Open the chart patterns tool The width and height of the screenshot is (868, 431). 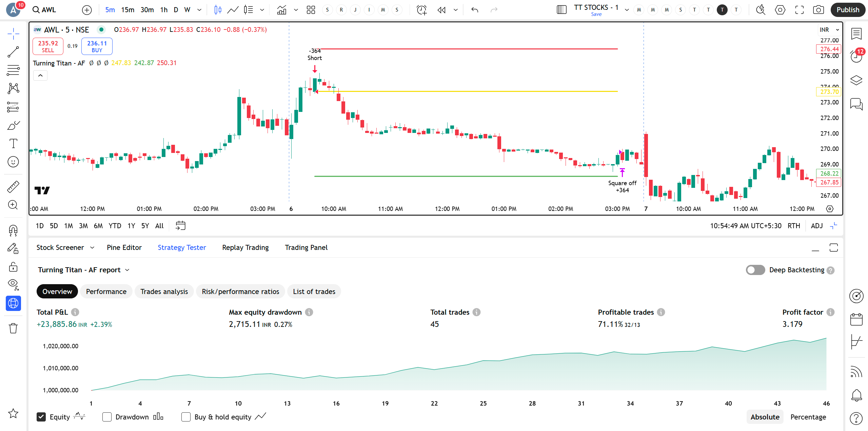[13, 89]
